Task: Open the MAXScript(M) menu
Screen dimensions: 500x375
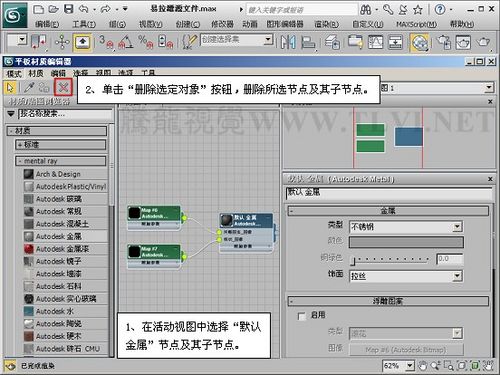Action: (416, 24)
